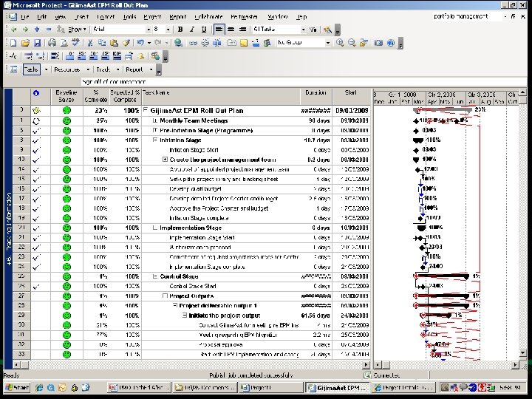Open Microsoft Project Help question icon
Image resolution: width=532 pixels, height=399 pixels.
(x=391, y=43)
